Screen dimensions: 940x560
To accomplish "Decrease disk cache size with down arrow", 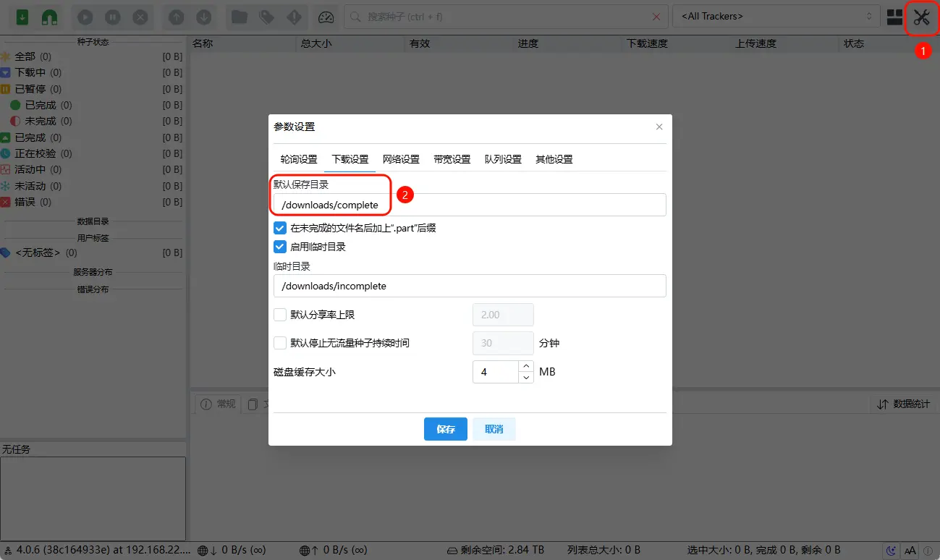I will click(x=526, y=377).
